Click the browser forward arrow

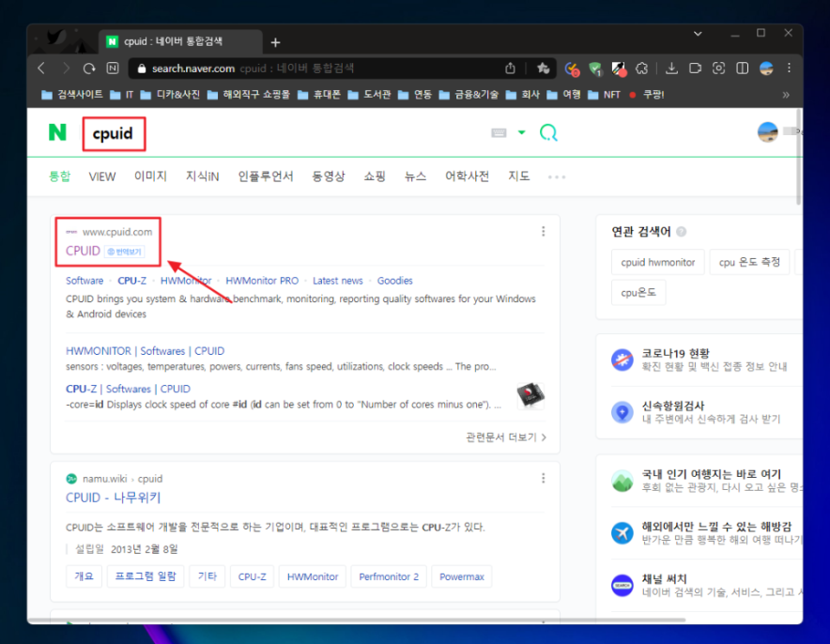[x=66, y=69]
